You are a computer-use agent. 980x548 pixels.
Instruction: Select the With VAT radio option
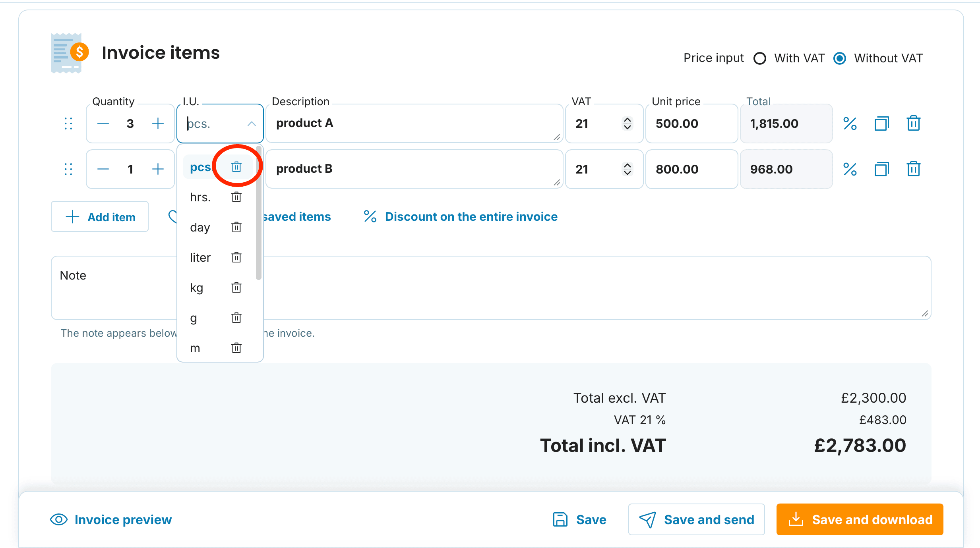[x=760, y=58]
